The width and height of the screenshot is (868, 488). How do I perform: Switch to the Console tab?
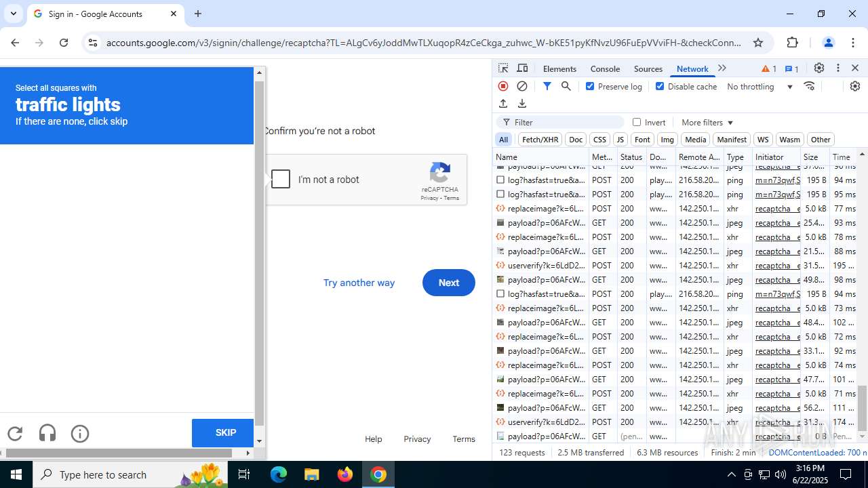(605, 68)
